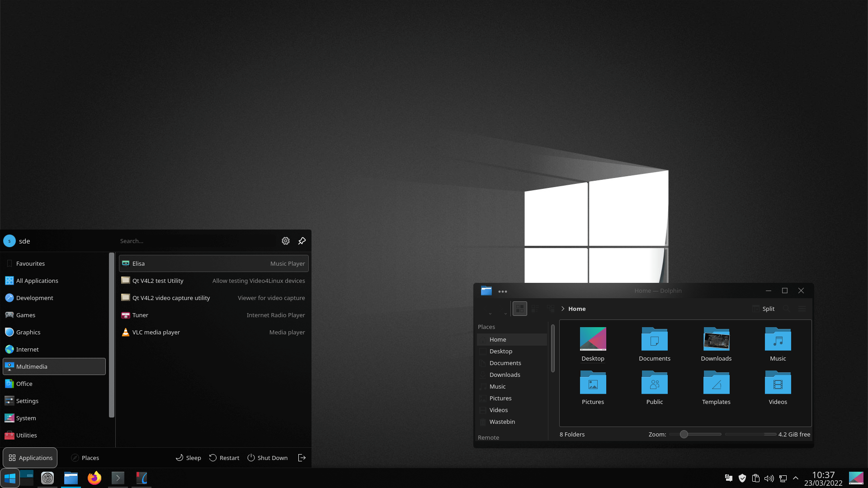Viewport: 868px width, 488px height.
Task: Open Firefox from the taskbar
Action: tap(94, 478)
